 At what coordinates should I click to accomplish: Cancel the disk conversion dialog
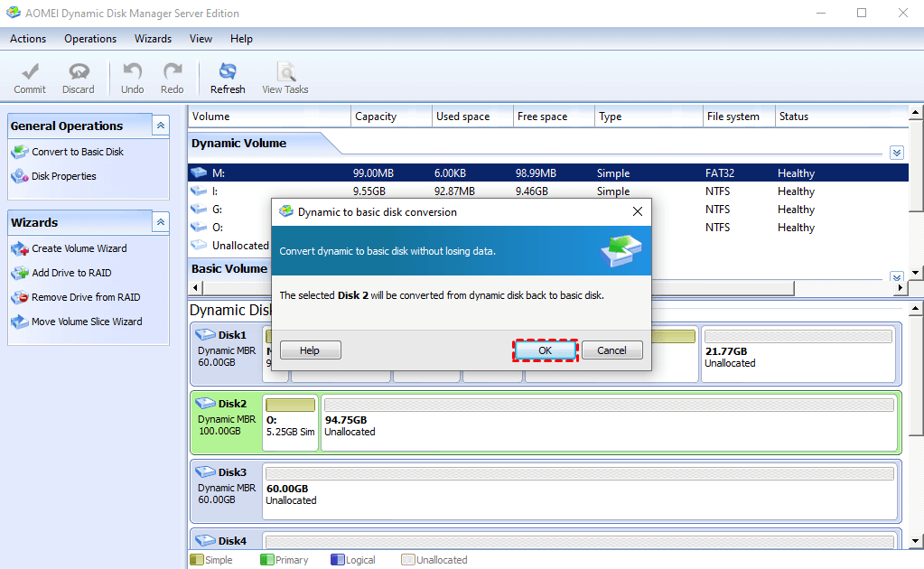point(611,350)
